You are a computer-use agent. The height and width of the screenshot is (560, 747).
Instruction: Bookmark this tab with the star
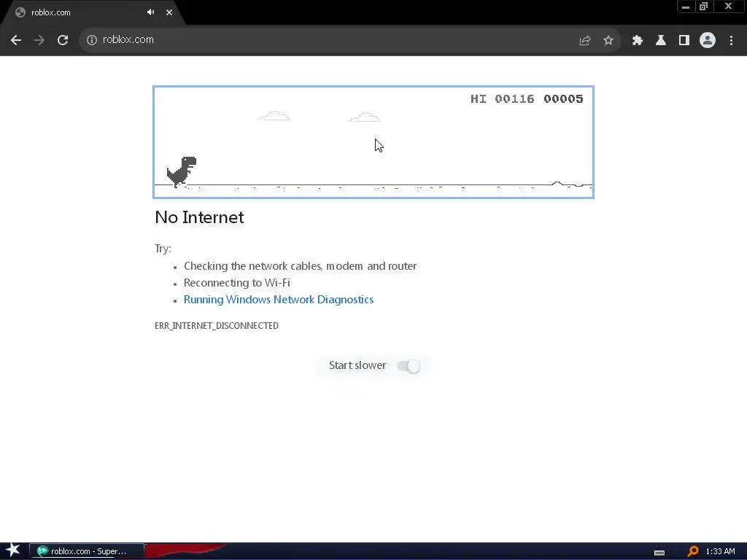coord(608,41)
